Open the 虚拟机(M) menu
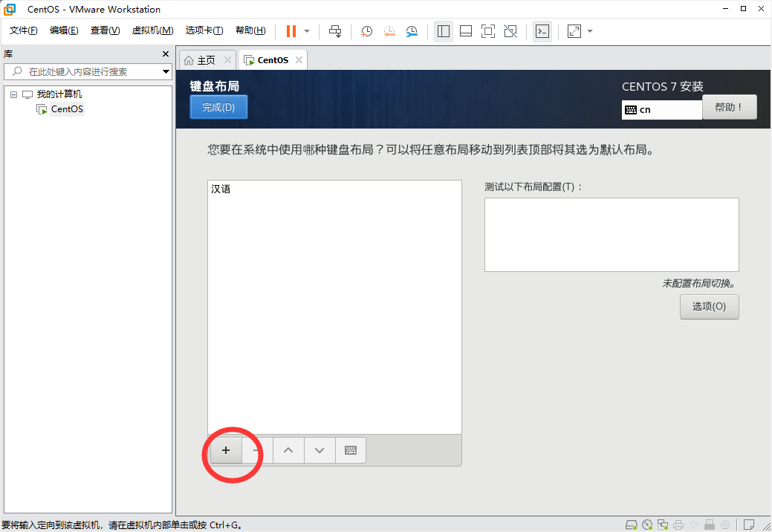The image size is (772, 532). pyautogui.click(x=152, y=30)
